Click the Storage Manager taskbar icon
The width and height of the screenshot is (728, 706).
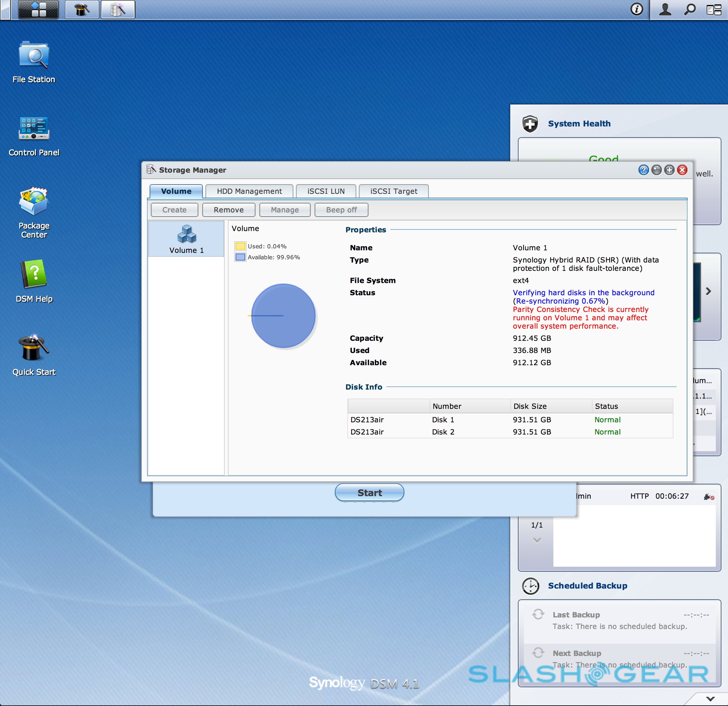click(118, 9)
